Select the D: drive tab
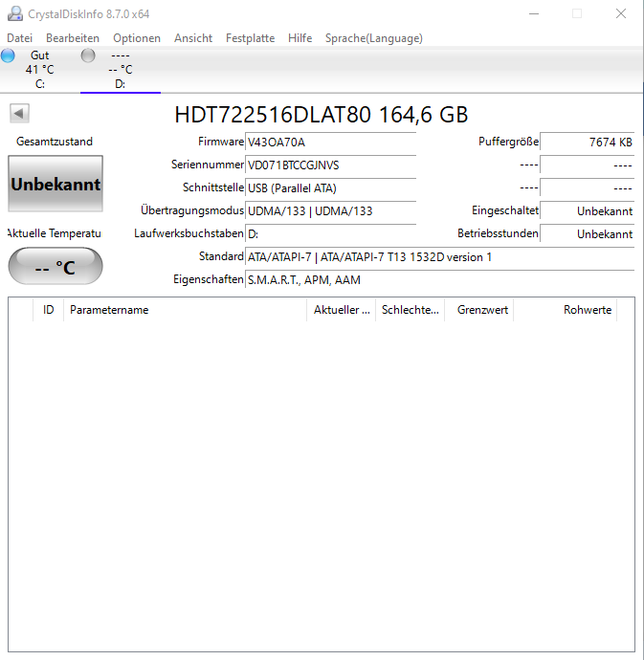 tap(121, 70)
